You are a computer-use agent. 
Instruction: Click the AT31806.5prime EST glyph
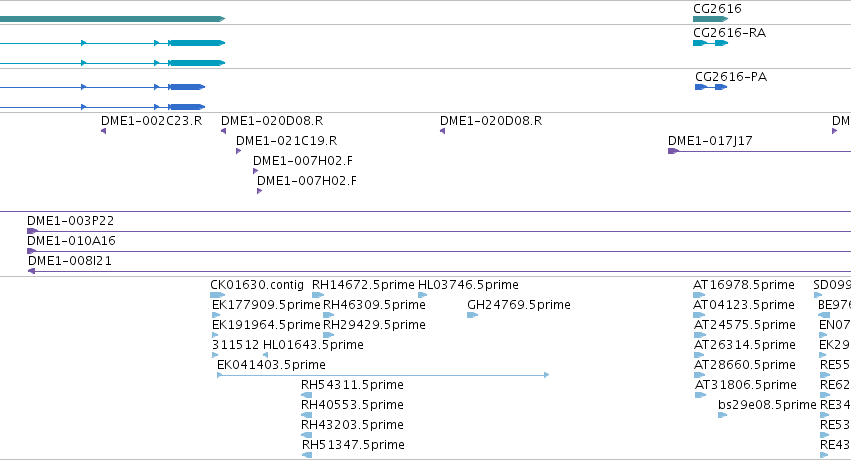[x=700, y=395]
